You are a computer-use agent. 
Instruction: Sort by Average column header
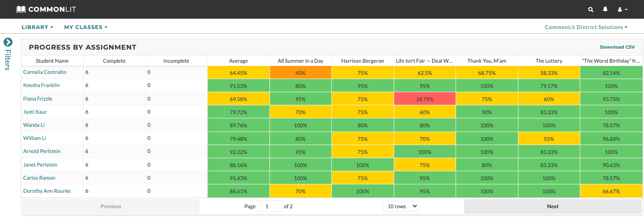tap(239, 61)
